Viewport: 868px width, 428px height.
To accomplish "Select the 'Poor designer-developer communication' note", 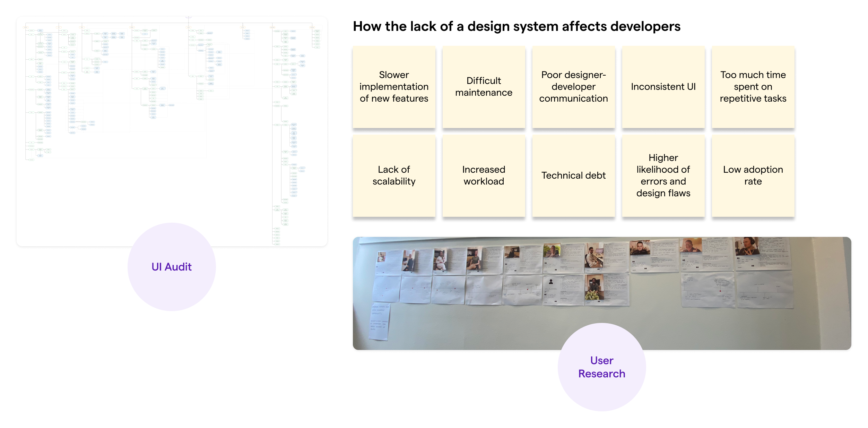I will [573, 87].
